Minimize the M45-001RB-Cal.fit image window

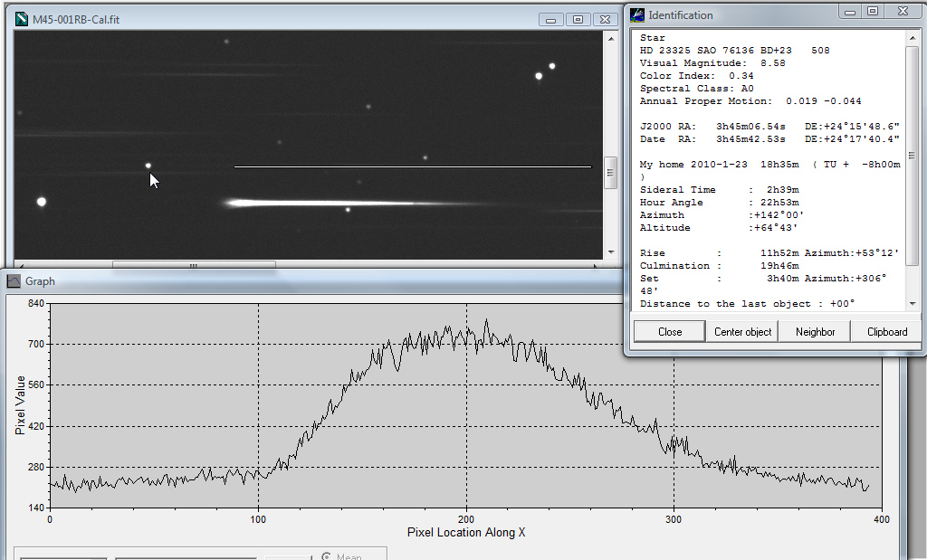click(550, 20)
